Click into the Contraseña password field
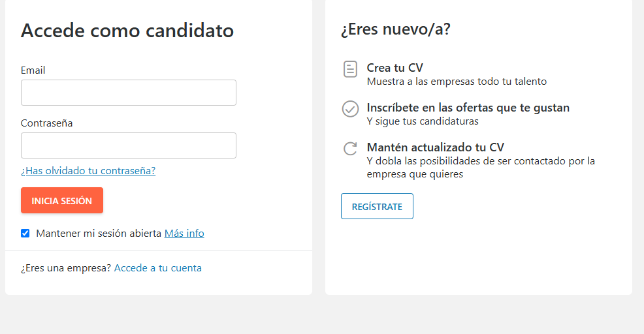Screen dimensions: 644x334 (129, 145)
